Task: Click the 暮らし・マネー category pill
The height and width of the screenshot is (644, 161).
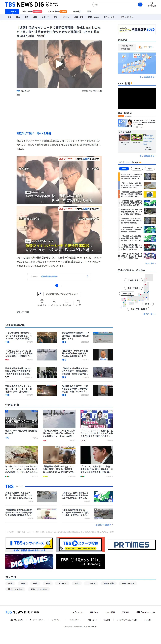Action: [15, 589]
